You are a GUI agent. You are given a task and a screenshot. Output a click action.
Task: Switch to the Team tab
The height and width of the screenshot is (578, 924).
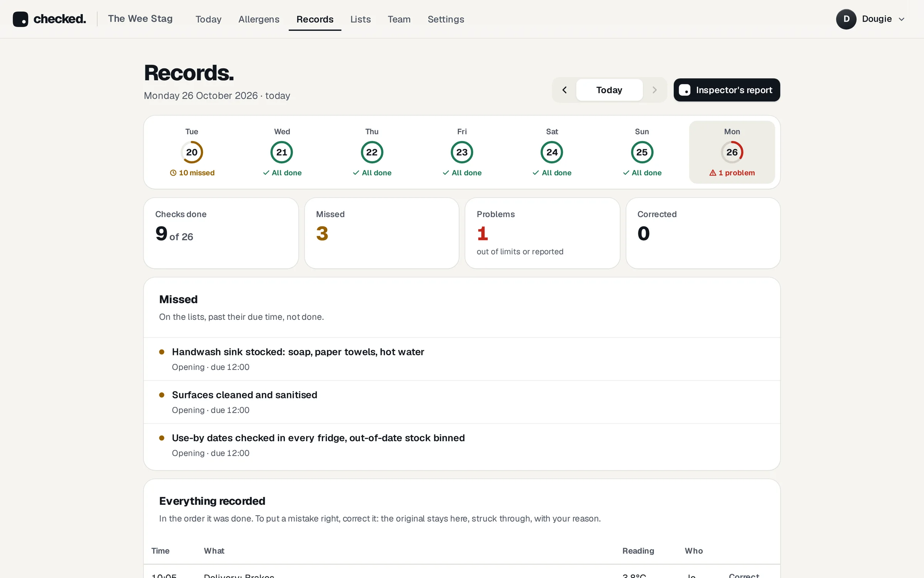(399, 19)
